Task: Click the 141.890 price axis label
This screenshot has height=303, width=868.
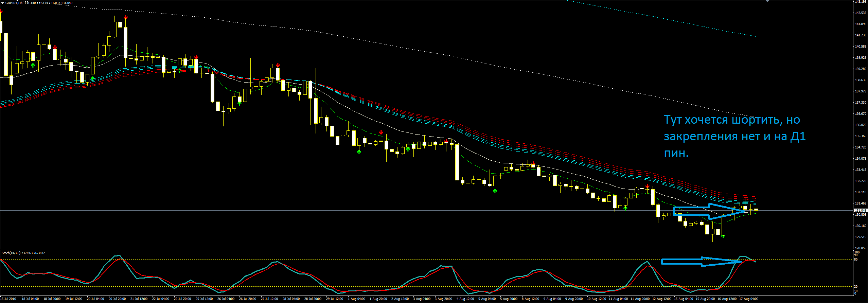Action: [860, 24]
